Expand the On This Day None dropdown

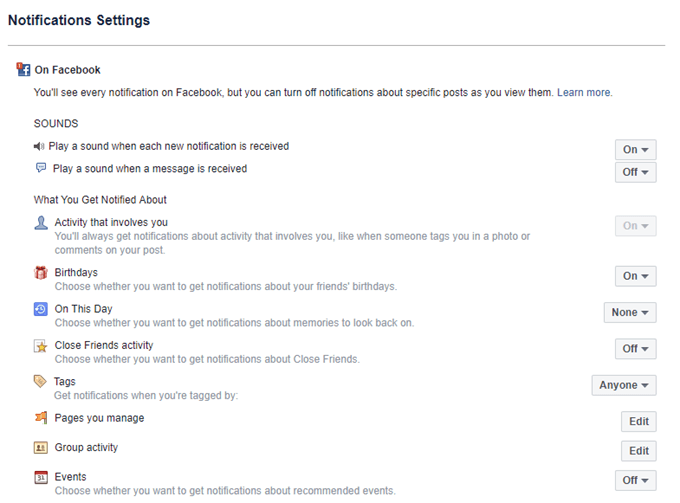pos(630,313)
